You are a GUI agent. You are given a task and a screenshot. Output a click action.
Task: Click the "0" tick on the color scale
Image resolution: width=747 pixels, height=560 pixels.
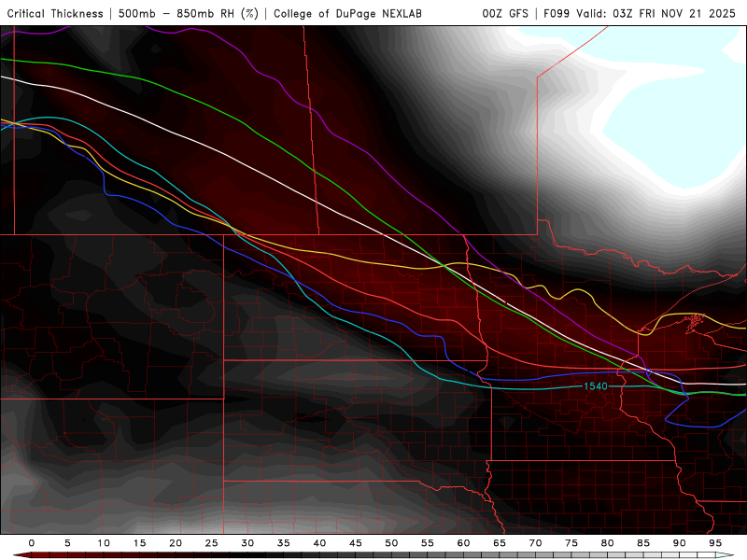coord(32,543)
